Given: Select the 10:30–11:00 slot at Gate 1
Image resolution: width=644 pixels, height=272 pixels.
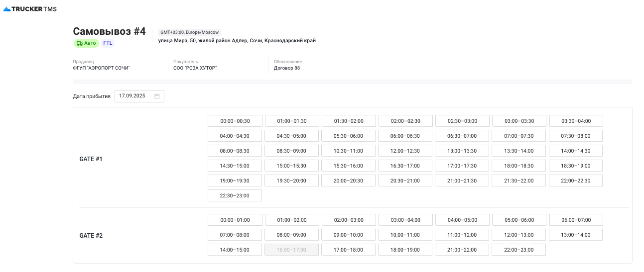Looking at the screenshot, I should pyautogui.click(x=348, y=151).
